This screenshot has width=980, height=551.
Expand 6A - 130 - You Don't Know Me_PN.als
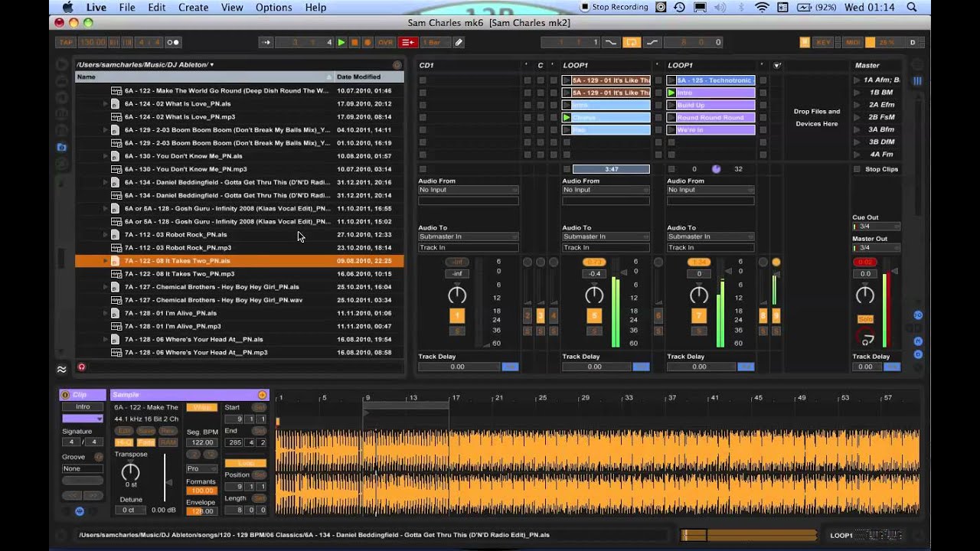[x=106, y=156]
